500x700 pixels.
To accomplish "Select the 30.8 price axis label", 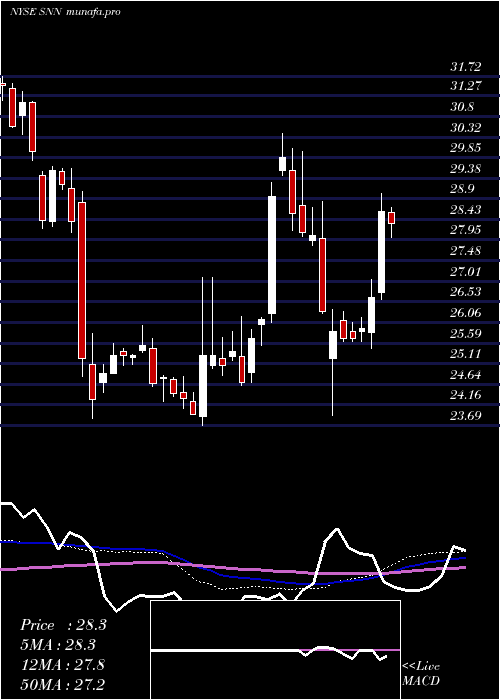I will click(462, 107).
